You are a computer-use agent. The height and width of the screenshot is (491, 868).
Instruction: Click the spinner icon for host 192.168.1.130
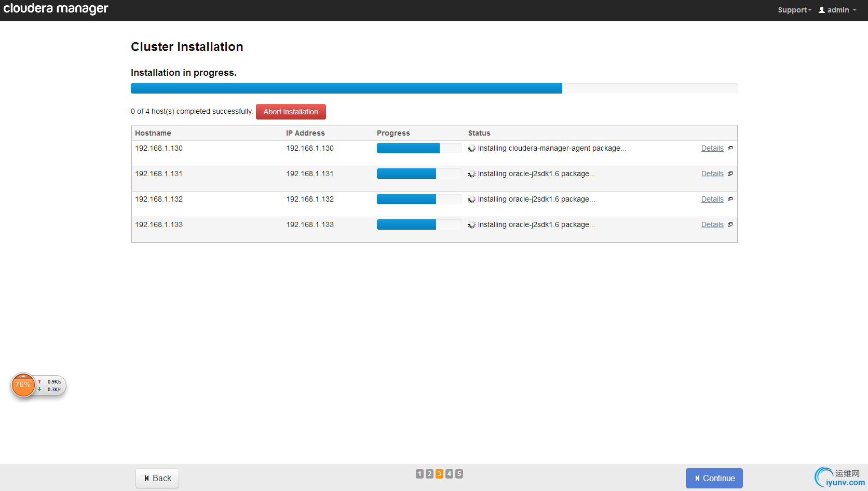tap(471, 149)
